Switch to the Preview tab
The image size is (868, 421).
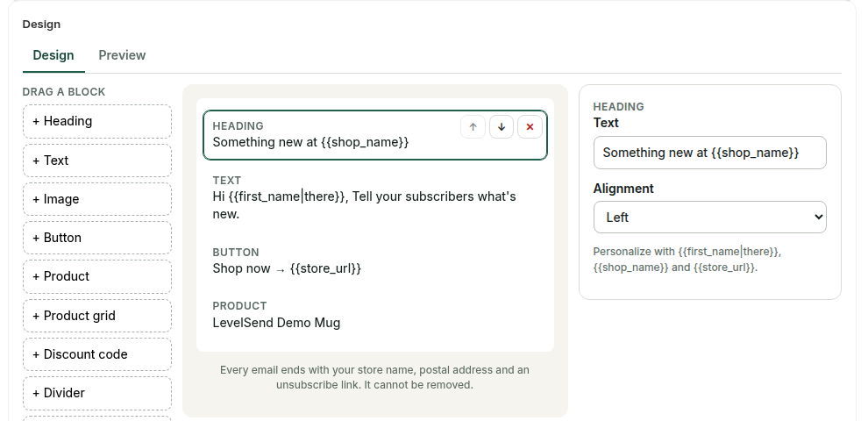coord(122,55)
